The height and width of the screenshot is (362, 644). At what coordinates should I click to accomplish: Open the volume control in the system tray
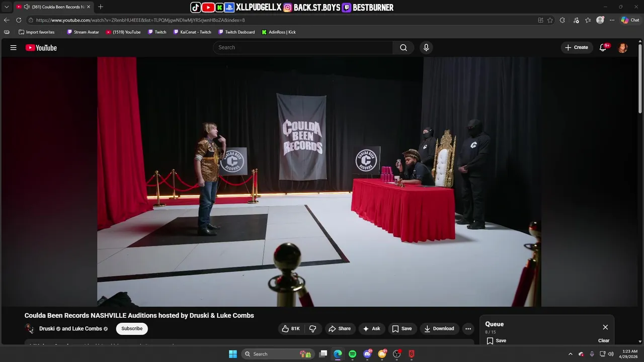(x=611, y=354)
